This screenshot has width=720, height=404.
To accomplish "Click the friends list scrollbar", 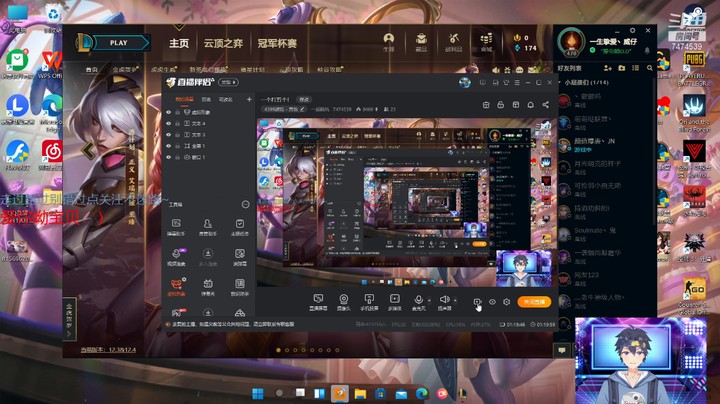I will pyautogui.click(x=654, y=152).
